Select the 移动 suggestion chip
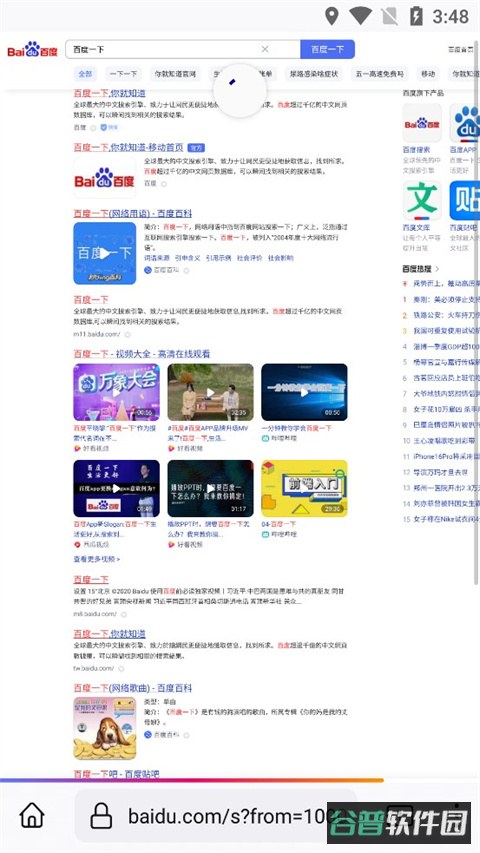480x853 pixels. click(428, 74)
